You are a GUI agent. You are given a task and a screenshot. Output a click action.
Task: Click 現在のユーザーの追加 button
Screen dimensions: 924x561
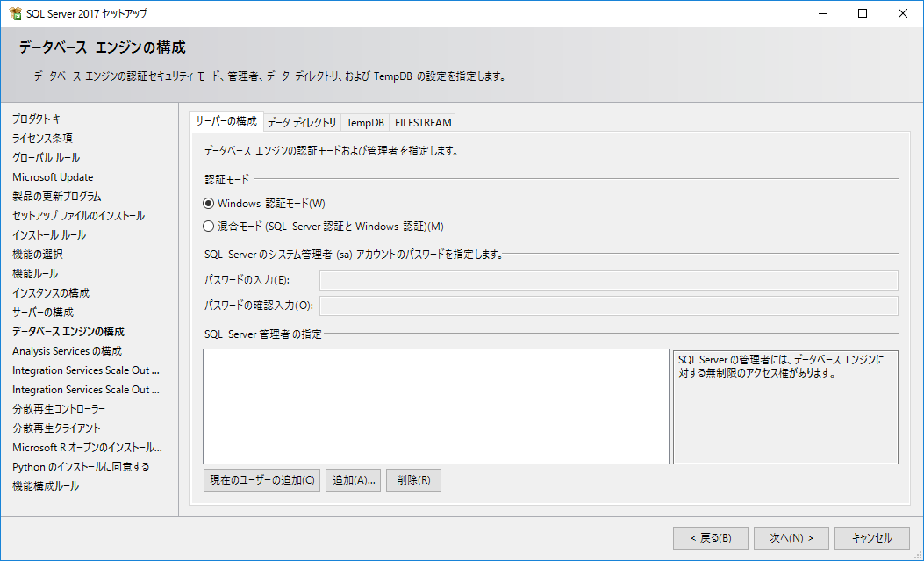261,480
